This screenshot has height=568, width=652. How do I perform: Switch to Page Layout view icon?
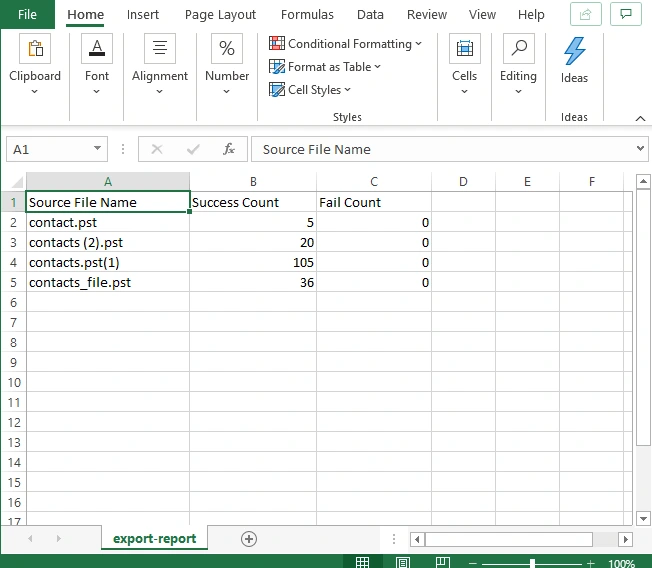coord(403,563)
